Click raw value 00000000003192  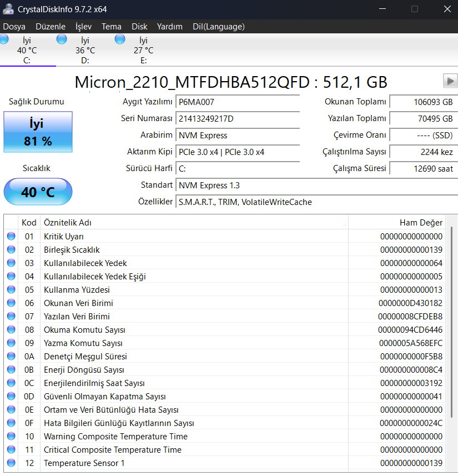click(411, 383)
